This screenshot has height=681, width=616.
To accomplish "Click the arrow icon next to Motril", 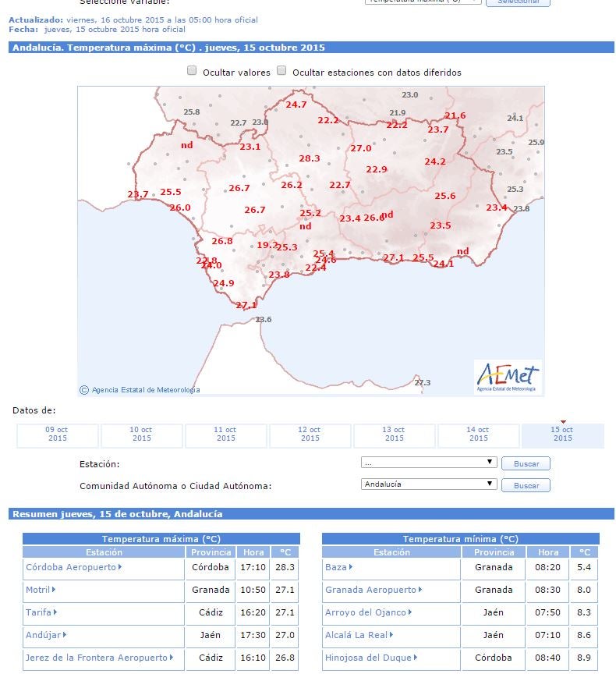I will (x=54, y=590).
